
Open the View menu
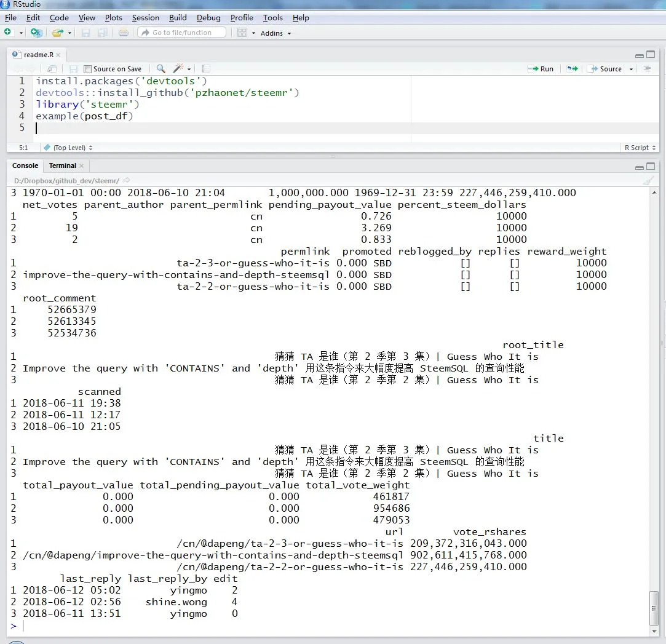pyautogui.click(x=87, y=18)
